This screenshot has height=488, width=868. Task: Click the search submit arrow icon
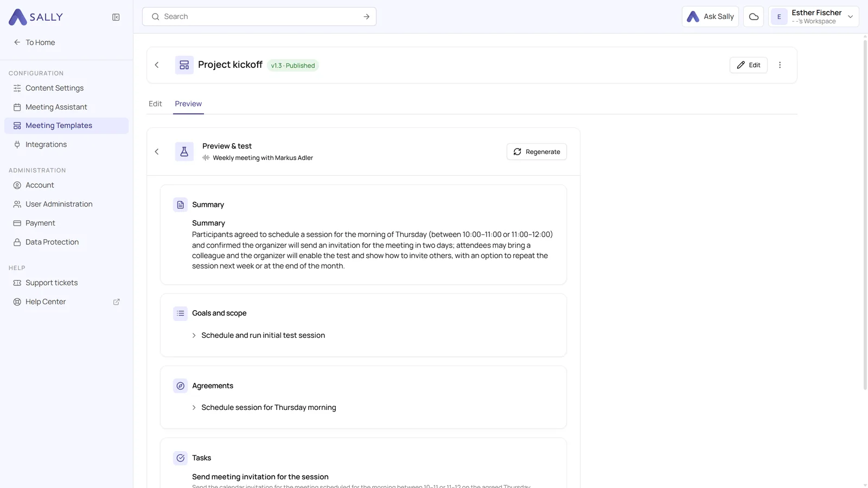(367, 17)
